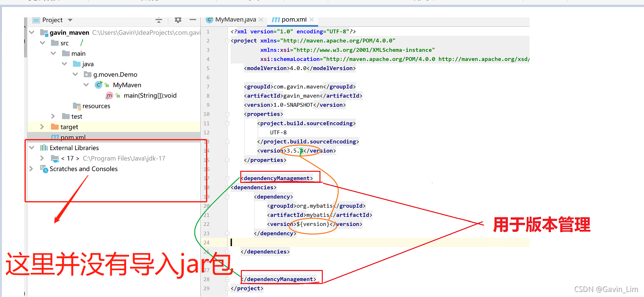Click the blue java source folder icon
Image resolution: width=644 pixels, height=297 pixels.
coord(77,64)
